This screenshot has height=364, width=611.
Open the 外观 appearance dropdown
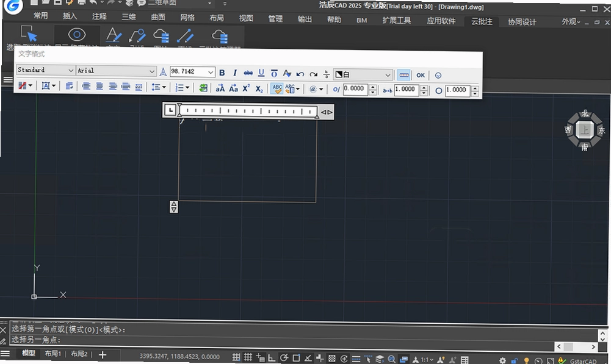571,22
